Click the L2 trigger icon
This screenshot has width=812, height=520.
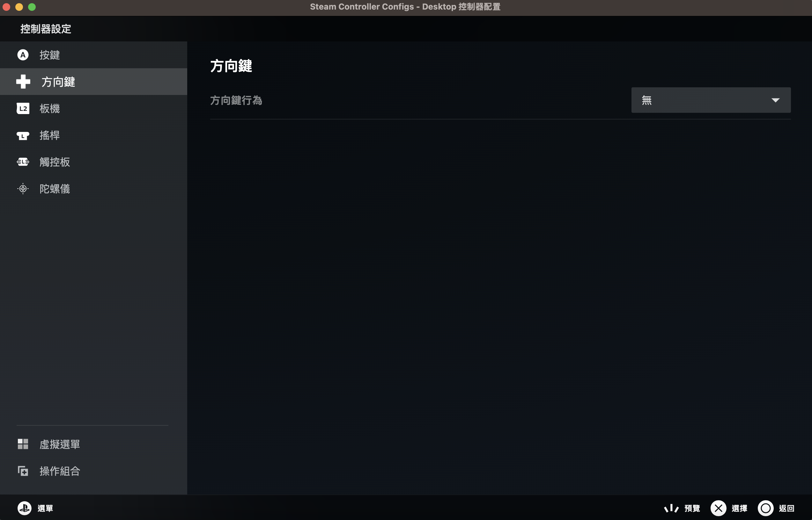tap(23, 108)
